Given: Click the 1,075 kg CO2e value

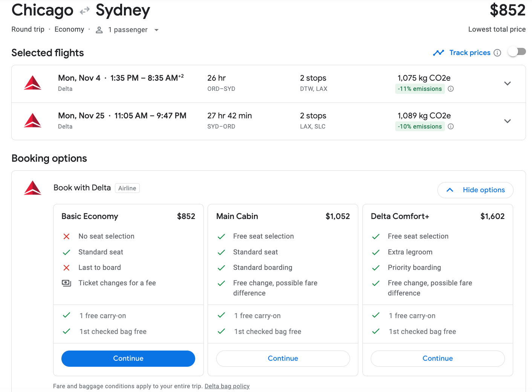Looking at the screenshot, I should [424, 78].
